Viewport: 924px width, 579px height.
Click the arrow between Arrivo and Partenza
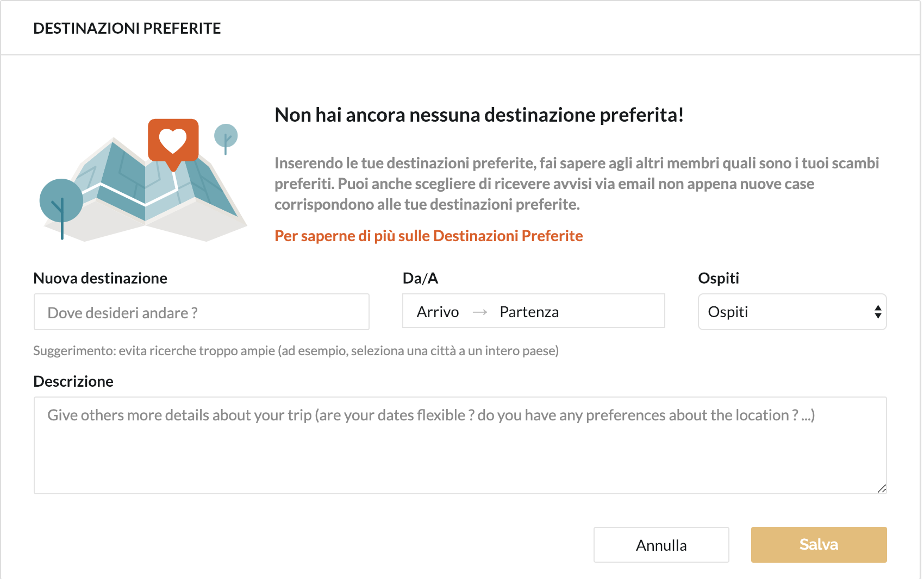click(479, 312)
